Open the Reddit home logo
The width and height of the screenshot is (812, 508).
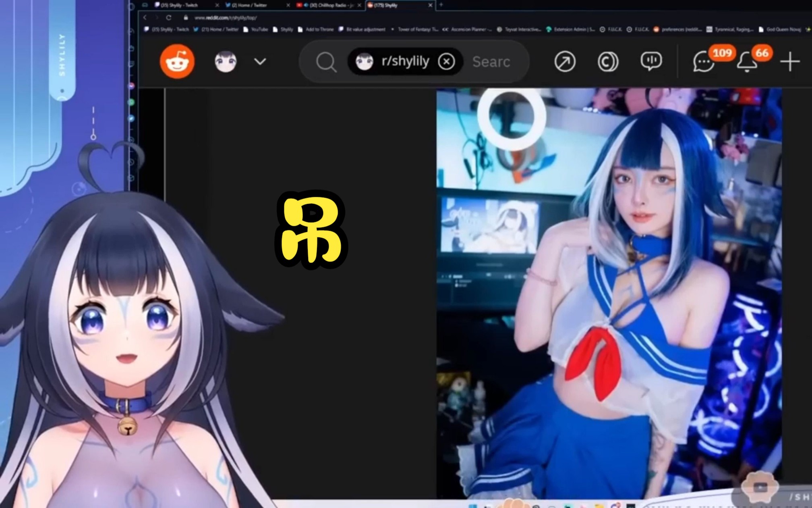click(x=177, y=61)
